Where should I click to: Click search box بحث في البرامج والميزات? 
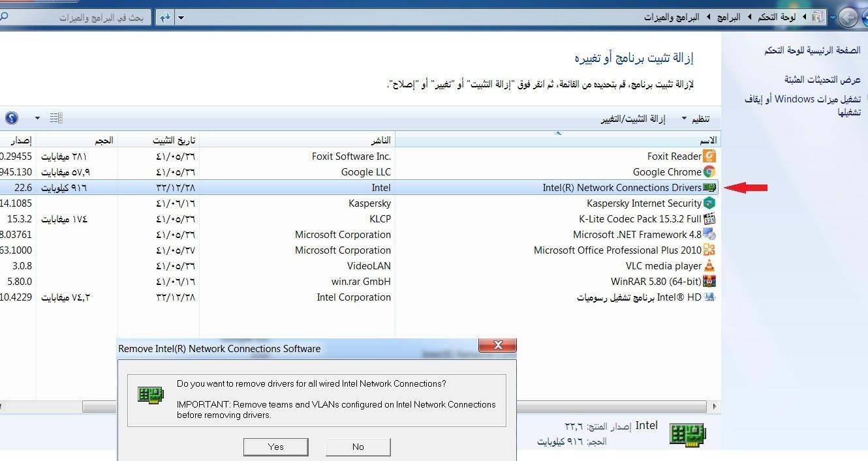76,18
